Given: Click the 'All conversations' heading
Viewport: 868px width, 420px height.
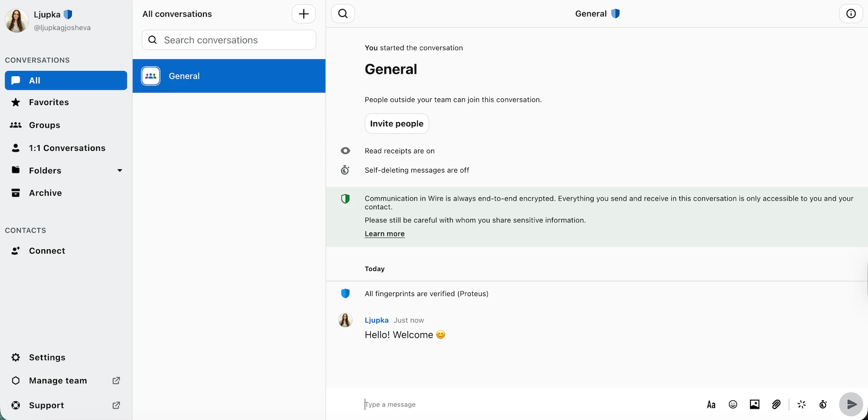Looking at the screenshot, I should pyautogui.click(x=177, y=14).
